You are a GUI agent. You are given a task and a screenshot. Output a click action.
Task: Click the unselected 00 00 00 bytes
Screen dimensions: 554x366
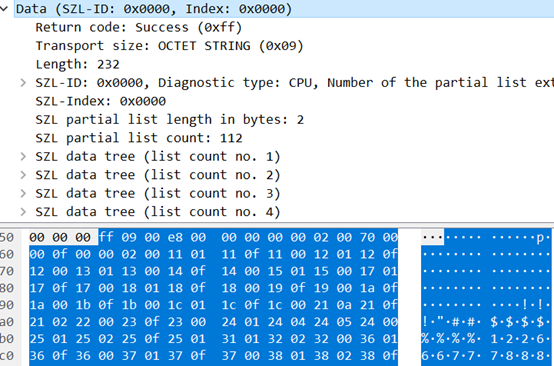(60, 237)
